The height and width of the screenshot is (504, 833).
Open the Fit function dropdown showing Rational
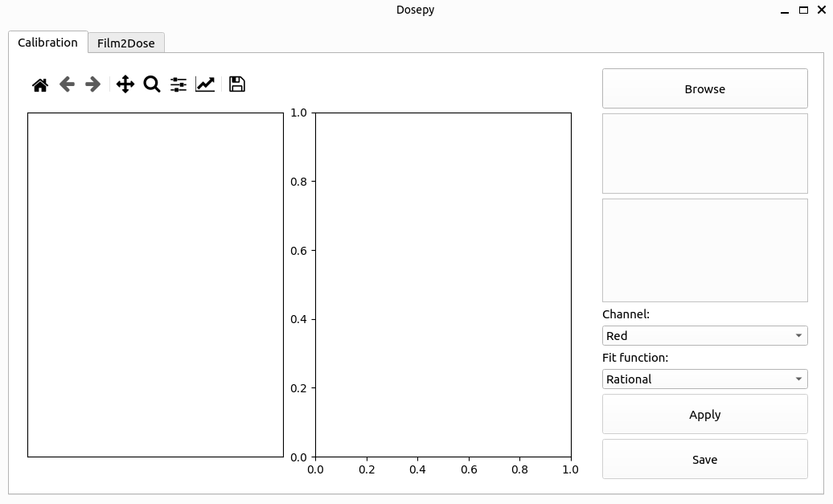pyautogui.click(x=705, y=379)
